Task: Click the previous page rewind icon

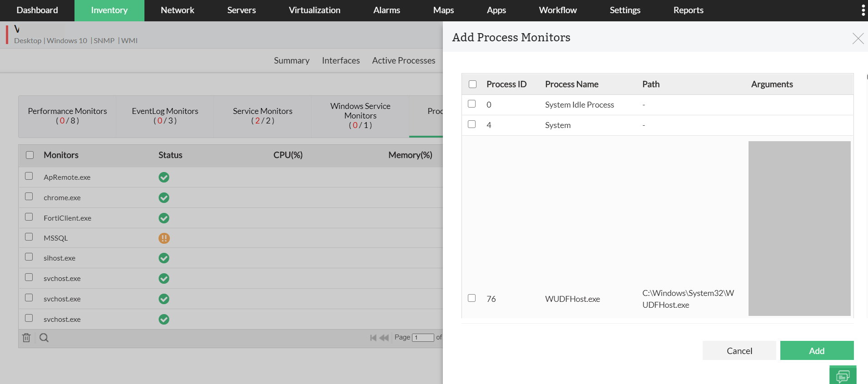Action: click(x=384, y=338)
